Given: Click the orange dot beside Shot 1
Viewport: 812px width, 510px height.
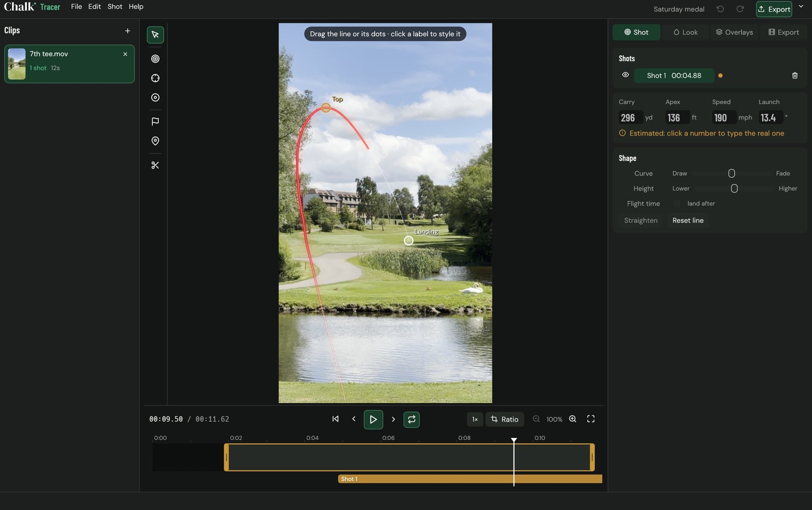Looking at the screenshot, I should [x=720, y=76].
